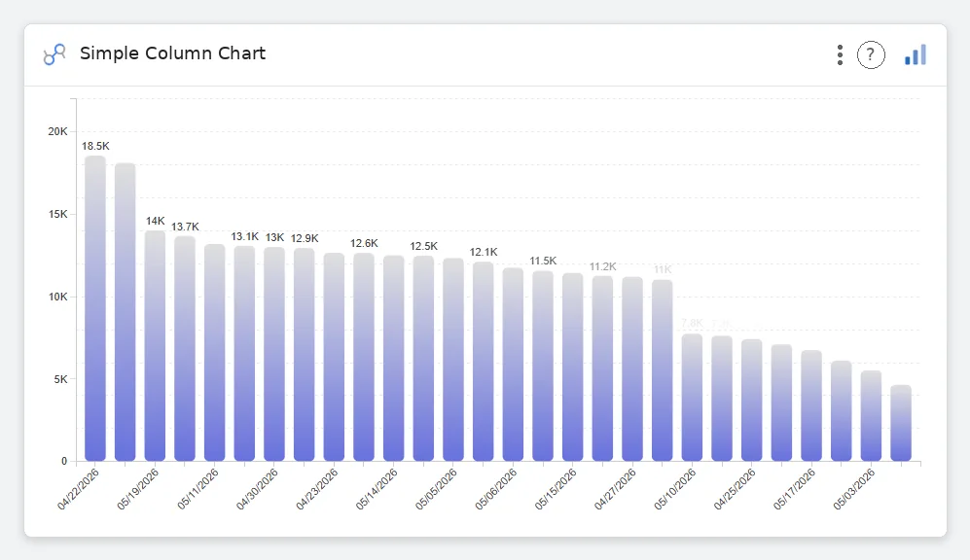Select the column for 04/27/2026
The image size is (970, 560).
coord(632,369)
